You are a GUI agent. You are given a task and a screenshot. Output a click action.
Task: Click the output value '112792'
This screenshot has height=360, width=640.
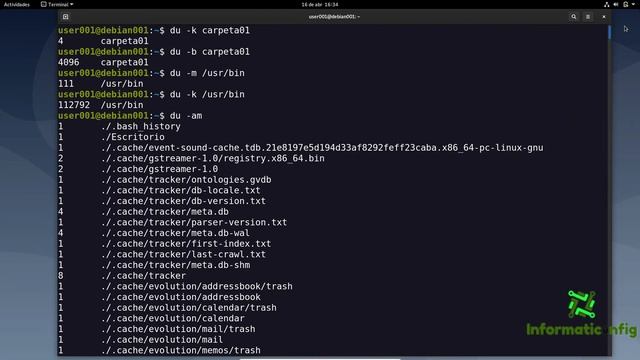tap(74, 105)
